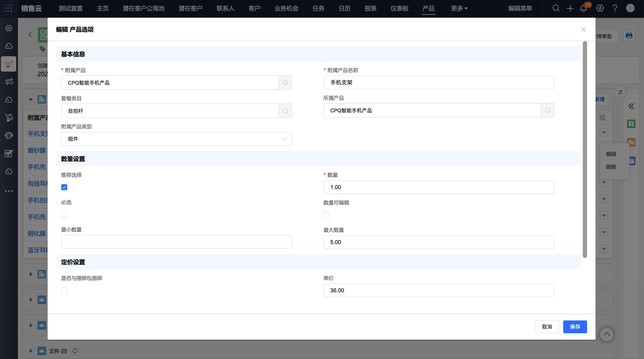Tick the 是否与捆绑包捆绑 checkbox
This screenshot has height=359, width=644.
pyautogui.click(x=64, y=290)
